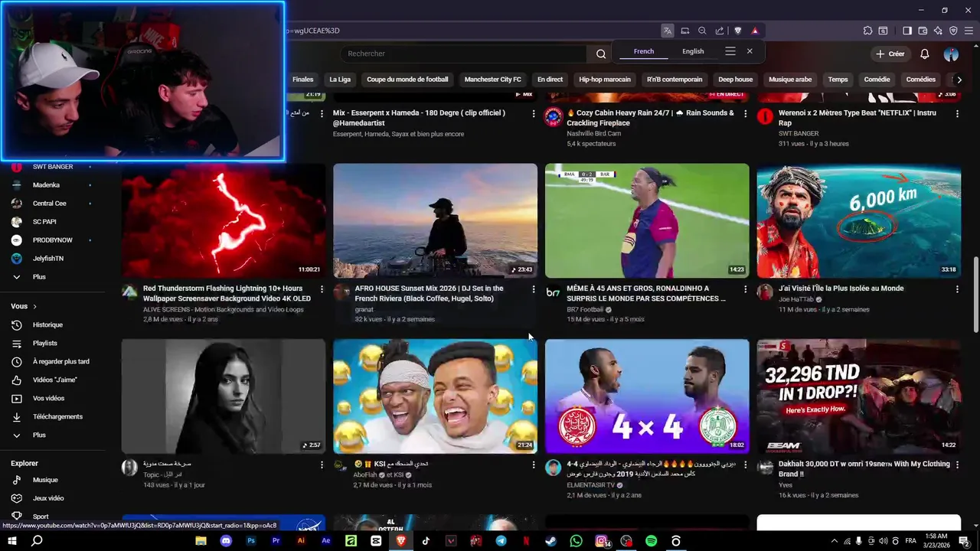Screen dimensions: 980x551
Task: Open the Vous section chevron
Action: pos(34,306)
